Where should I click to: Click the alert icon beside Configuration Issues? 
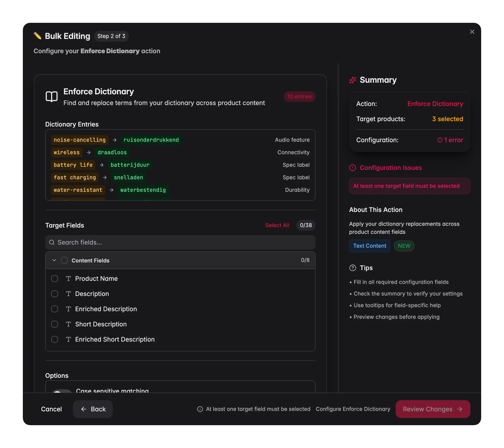tap(353, 168)
